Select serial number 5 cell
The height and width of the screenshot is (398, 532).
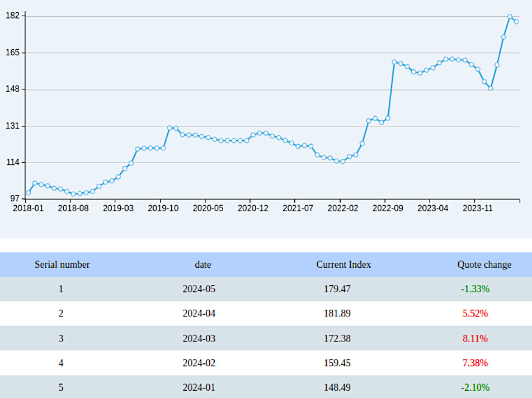coord(61,387)
